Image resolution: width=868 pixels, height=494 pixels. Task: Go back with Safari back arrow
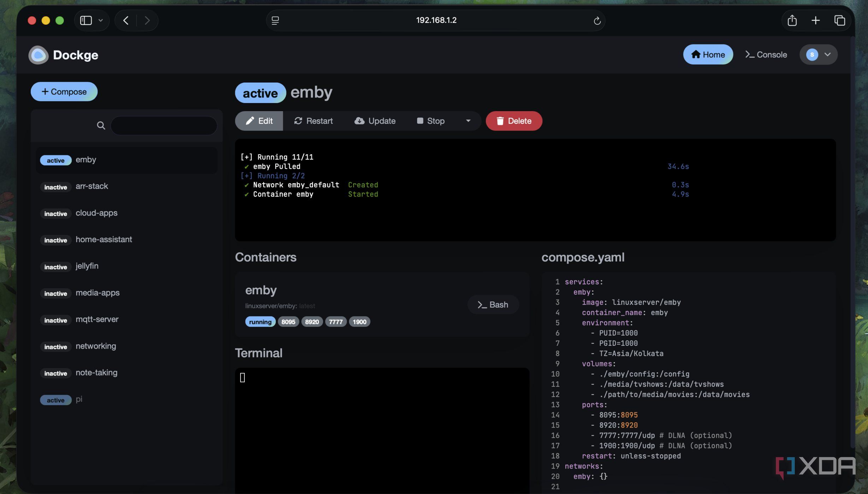pyautogui.click(x=126, y=20)
